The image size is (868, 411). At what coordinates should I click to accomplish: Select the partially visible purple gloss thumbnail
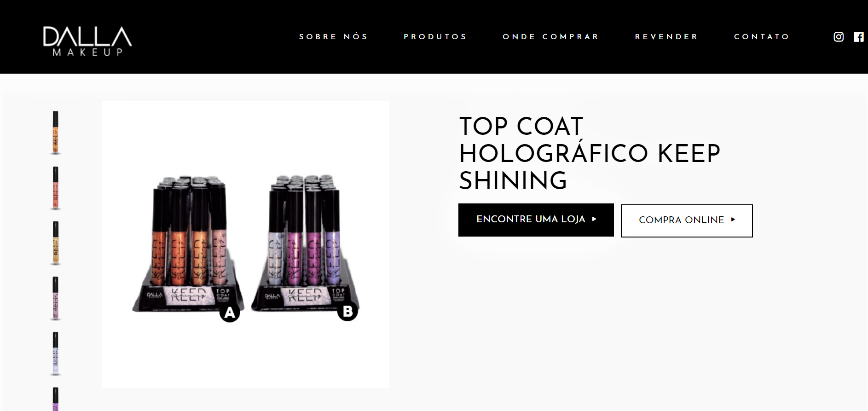point(55,399)
